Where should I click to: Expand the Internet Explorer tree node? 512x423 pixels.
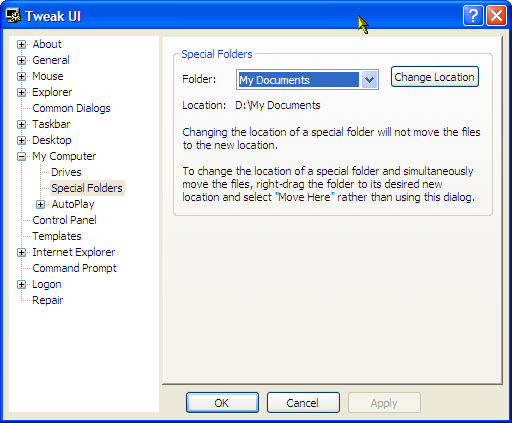tap(21, 252)
